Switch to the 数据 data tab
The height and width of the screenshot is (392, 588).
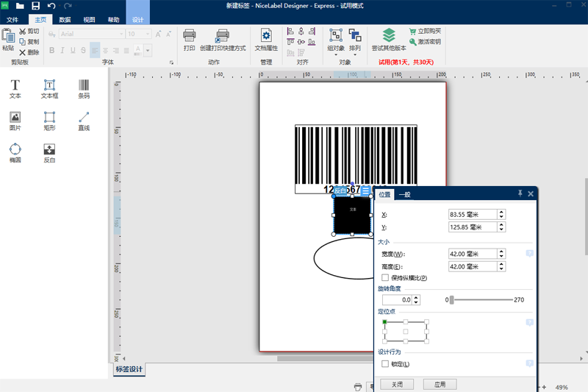pos(65,20)
